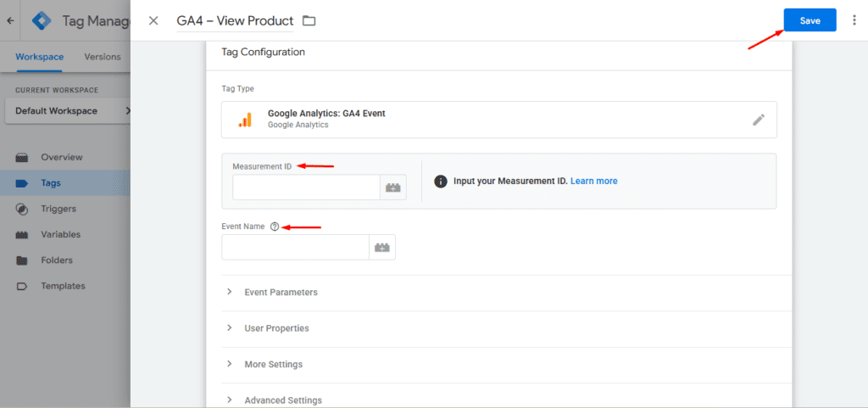
Task: Switch to the Workspace tab
Action: point(39,57)
